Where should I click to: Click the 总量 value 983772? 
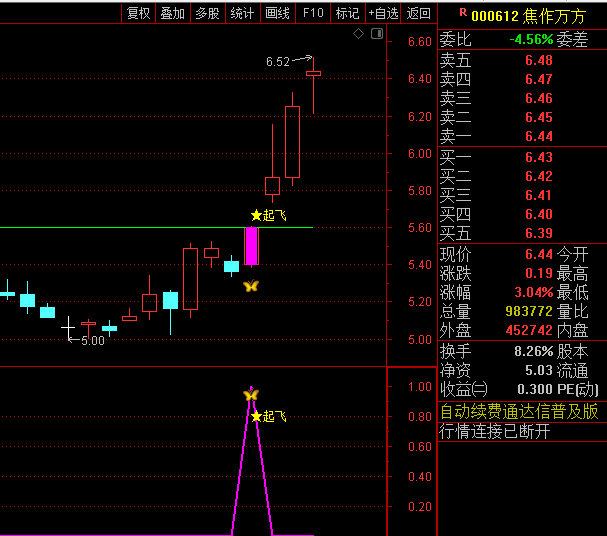coord(529,311)
